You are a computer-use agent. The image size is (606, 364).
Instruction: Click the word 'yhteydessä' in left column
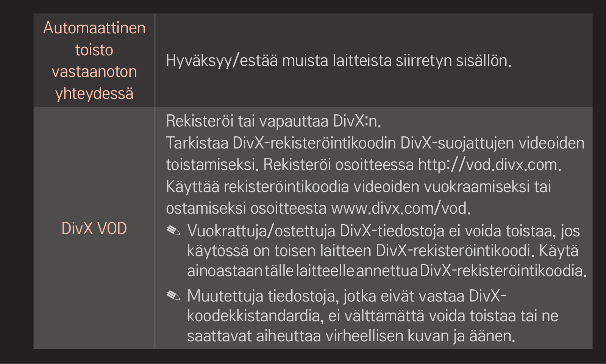pyautogui.click(x=94, y=94)
